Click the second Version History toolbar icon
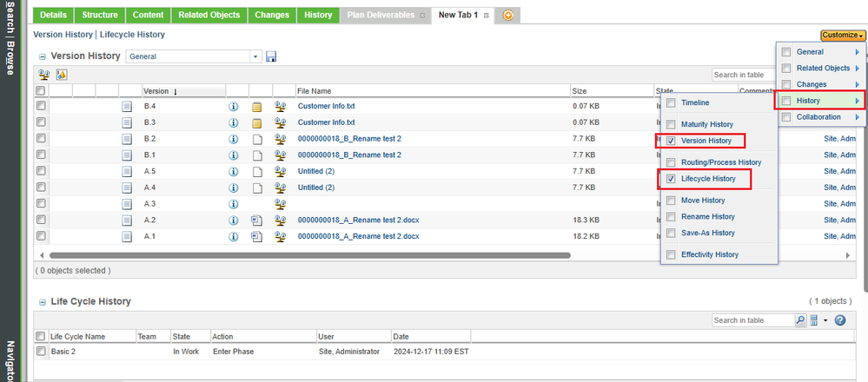Viewport: 868px width, 382px height. pyautogui.click(x=62, y=75)
